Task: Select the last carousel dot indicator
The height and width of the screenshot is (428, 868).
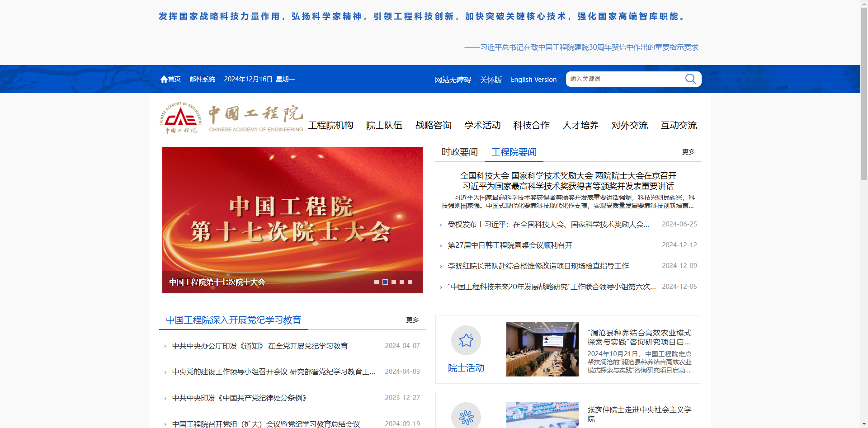Action: pos(410,282)
